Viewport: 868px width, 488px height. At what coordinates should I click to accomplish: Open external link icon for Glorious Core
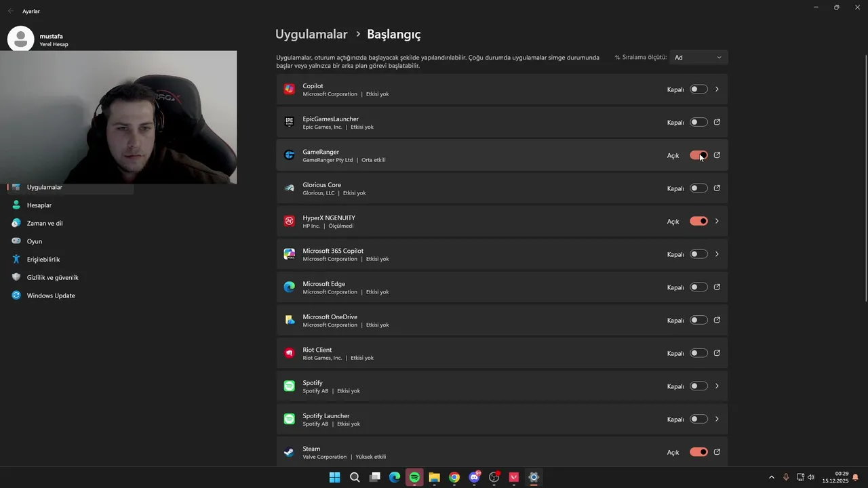pos(717,188)
